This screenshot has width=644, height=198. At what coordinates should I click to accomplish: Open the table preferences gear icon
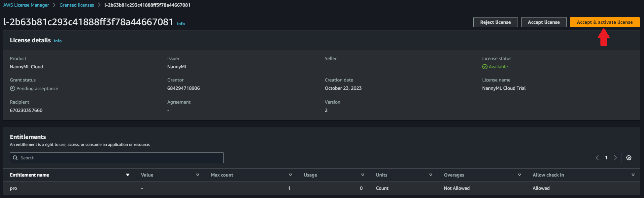pos(628,158)
